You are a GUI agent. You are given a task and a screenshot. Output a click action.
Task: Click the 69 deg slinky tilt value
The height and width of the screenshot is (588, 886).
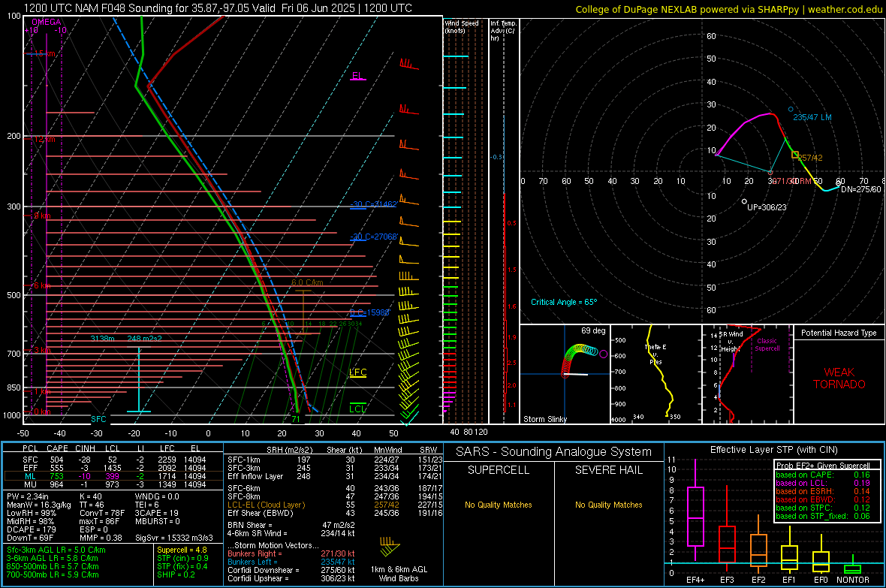pos(593,330)
